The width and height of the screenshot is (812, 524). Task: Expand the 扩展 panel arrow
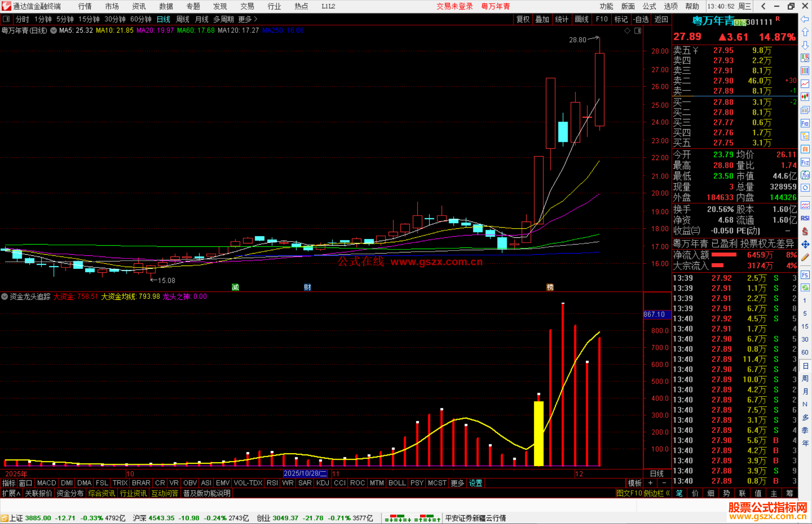[x=11, y=493]
